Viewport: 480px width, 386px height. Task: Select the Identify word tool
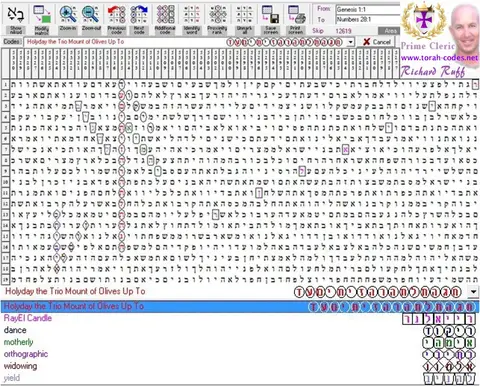[192, 19]
